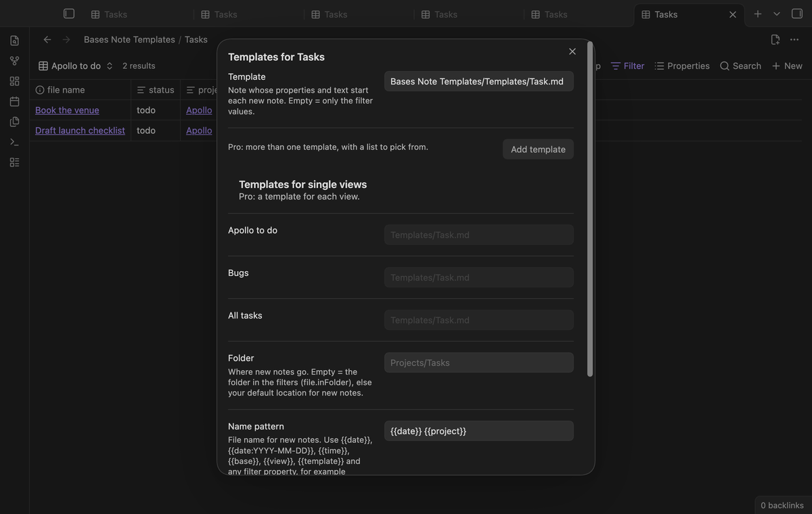
Task: Open daily note calendar icon
Action: [14, 101]
